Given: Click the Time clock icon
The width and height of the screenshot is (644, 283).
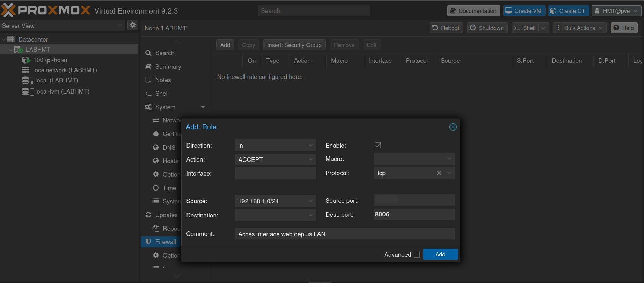Looking at the screenshot, I should (156, 188).
